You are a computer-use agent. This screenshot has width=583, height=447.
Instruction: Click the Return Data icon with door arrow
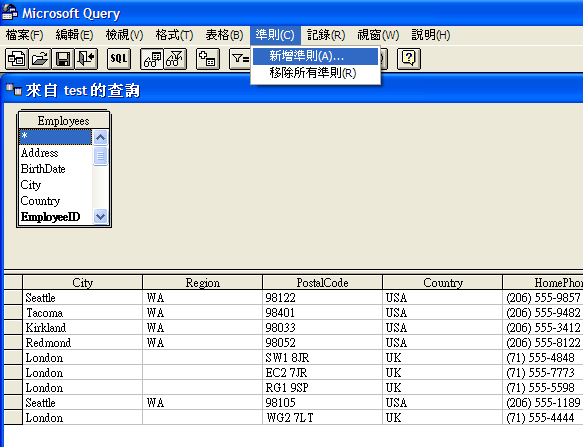(86, 59)
